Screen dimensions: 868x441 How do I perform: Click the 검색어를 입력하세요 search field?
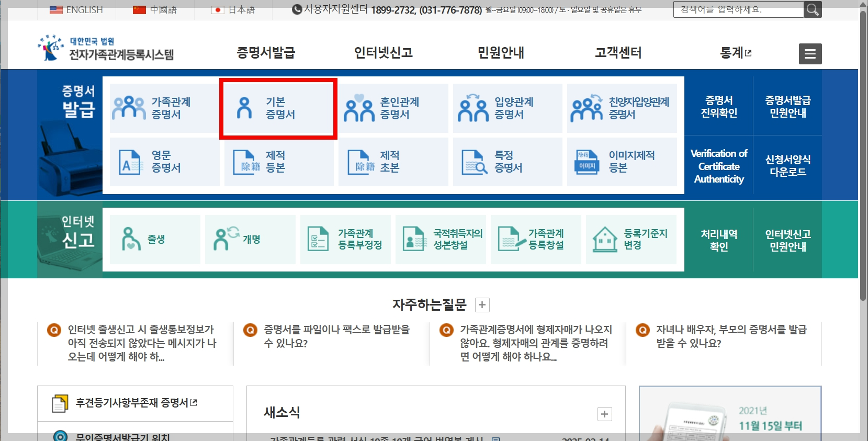tap(738, 9)
